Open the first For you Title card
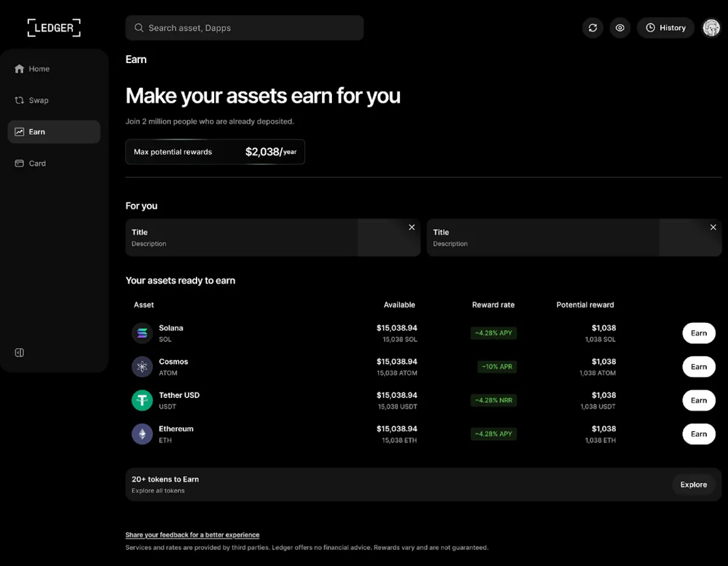Image resolution: width=728 pixels, height=566 pixels. (x=272, y=238)
